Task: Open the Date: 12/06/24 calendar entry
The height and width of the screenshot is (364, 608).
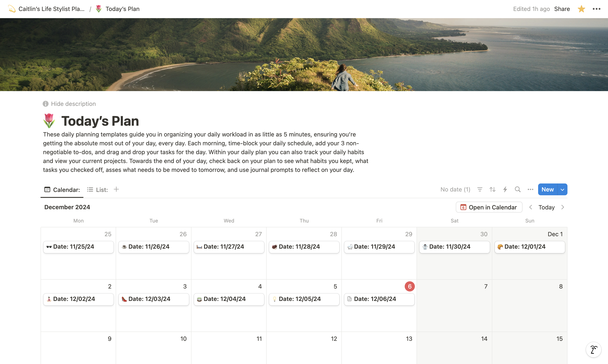Action: pos(379,299)
